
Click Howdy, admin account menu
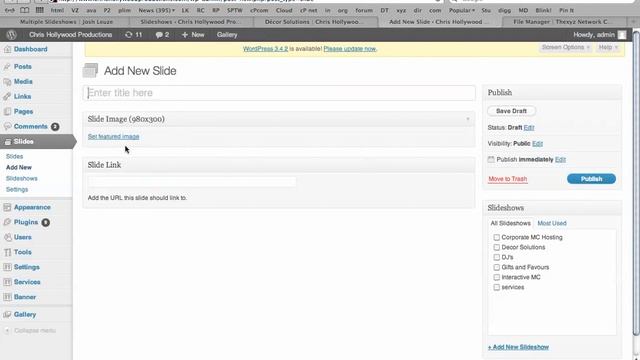coord(599,35)
